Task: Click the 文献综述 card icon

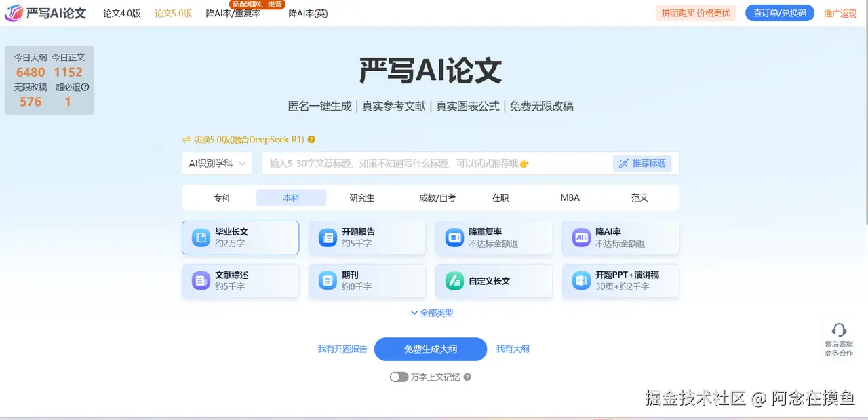Action: [x=201, y=280]
